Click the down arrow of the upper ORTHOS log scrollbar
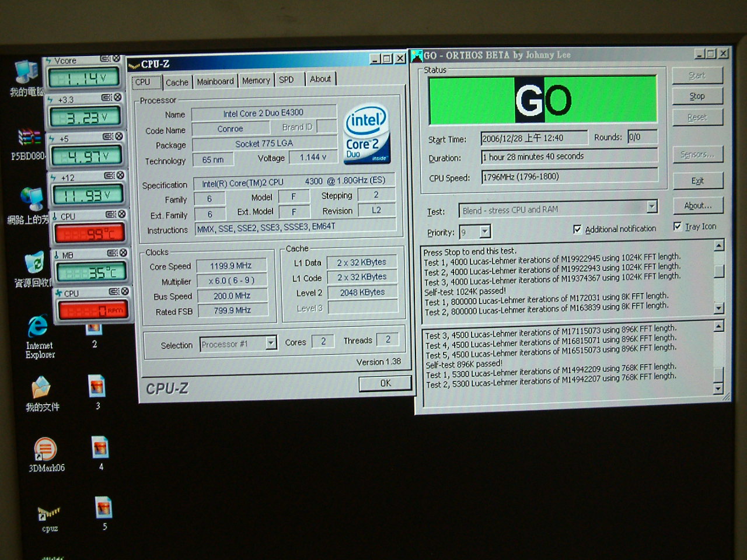Screen dimensions: 747x560 click(x=719, y=308)
